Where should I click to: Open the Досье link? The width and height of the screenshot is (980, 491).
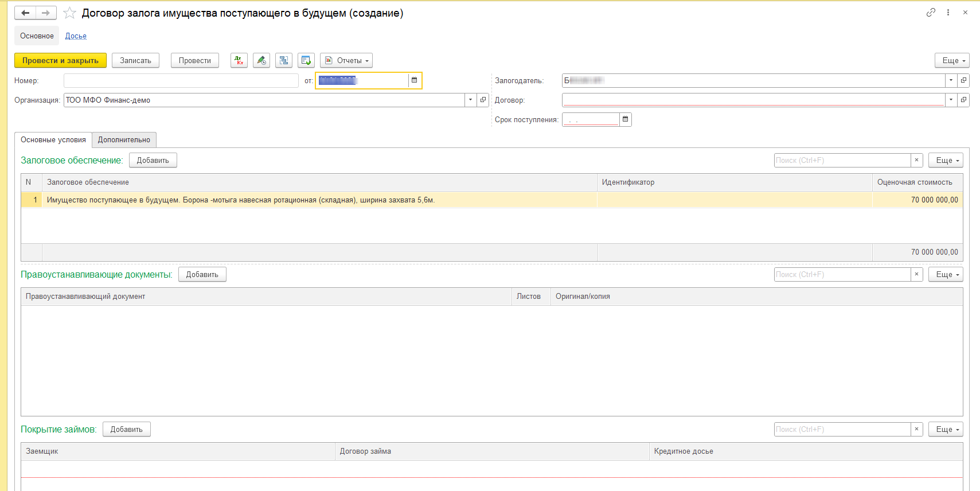76,36
